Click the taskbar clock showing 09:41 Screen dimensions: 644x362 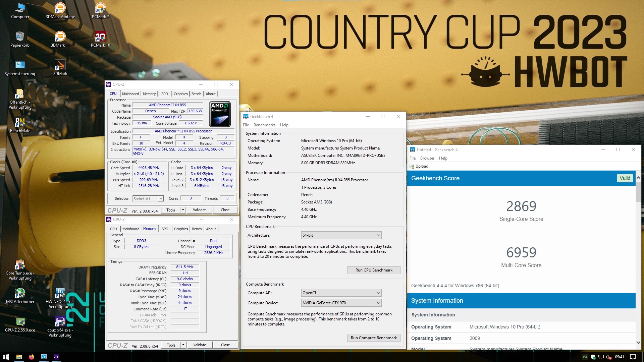pyautogui.click(x=620, y=357)
